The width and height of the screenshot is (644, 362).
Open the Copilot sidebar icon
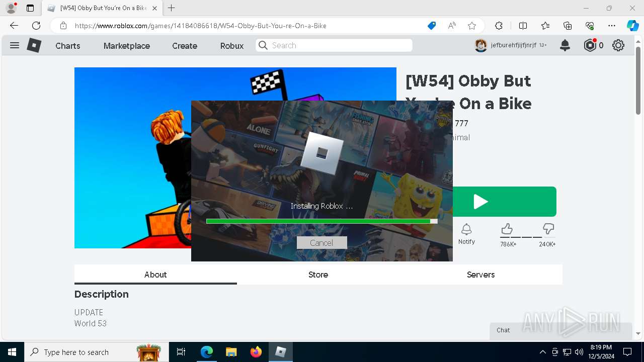(x=632, y=26)
